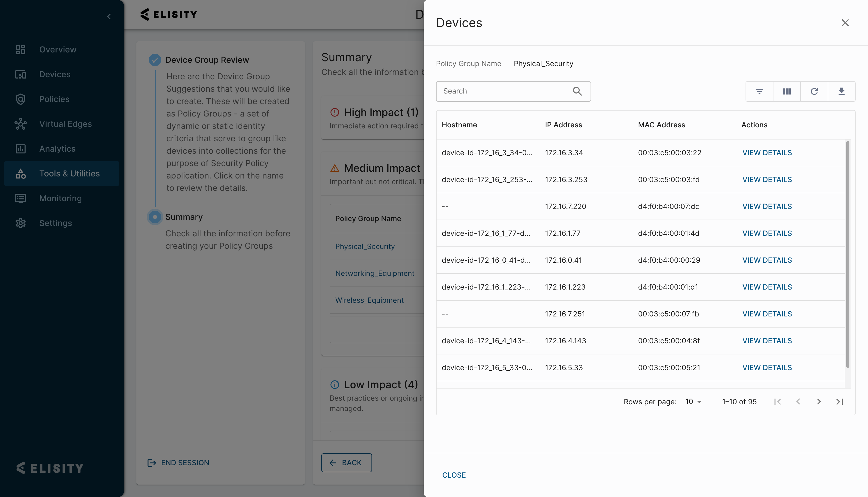
Task: Sort by IP Address column header
Action: coord(563,125)
